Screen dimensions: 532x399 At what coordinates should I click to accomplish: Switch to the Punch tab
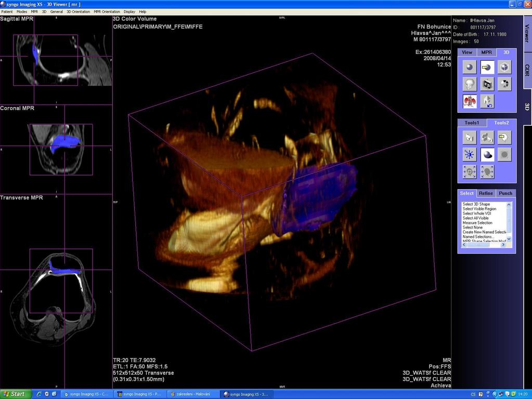pos(505,193)
